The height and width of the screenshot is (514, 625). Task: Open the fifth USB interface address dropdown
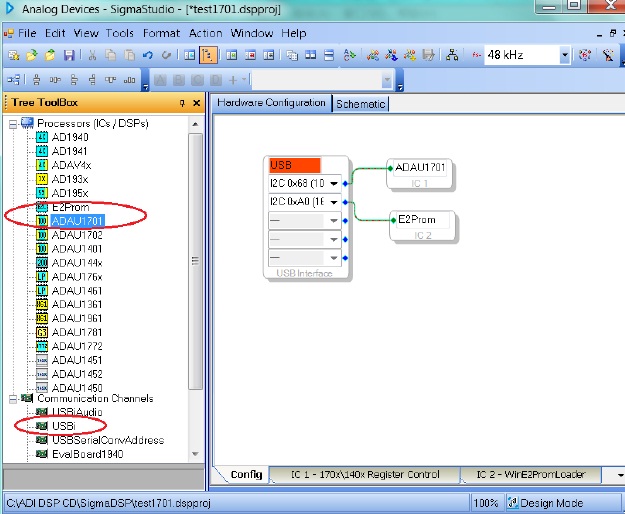point(334,258)
